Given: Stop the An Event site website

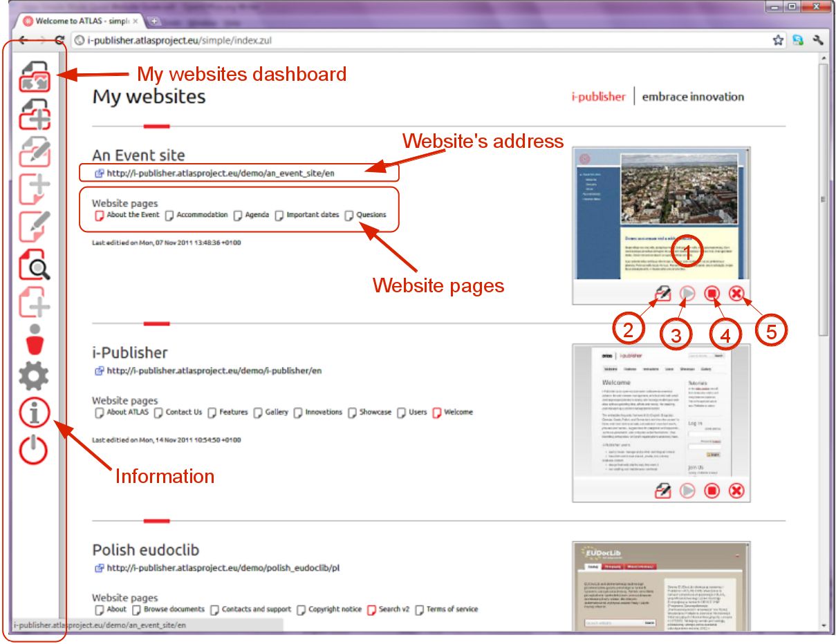Looking at the screenshot, I should point(712,294).
